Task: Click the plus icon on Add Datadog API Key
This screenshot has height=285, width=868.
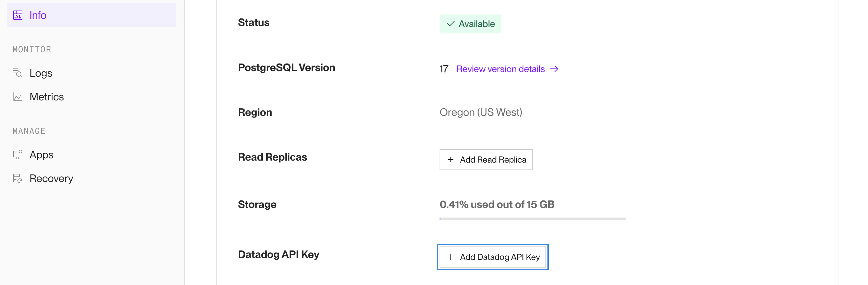Action: tap(450, 257)
